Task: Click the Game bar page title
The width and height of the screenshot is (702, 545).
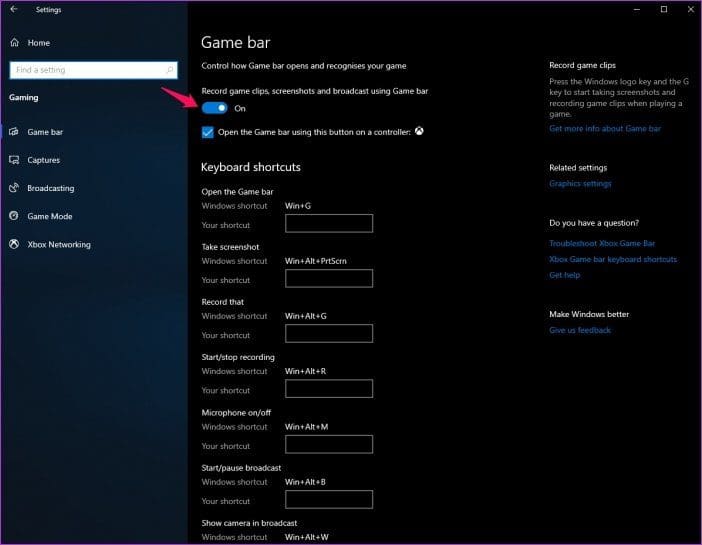Action: tap(235, 43)
